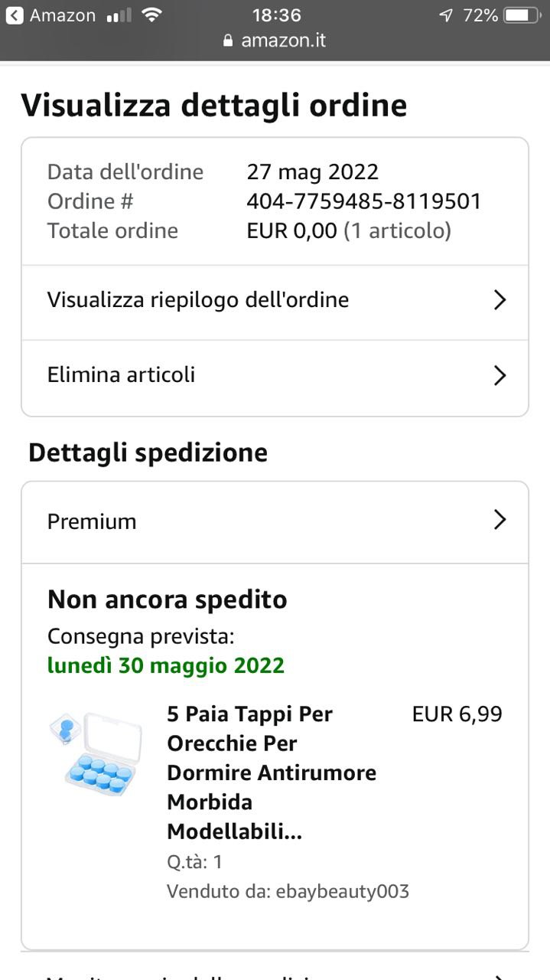Select the Elimina articoli row

tap(121, 375)
